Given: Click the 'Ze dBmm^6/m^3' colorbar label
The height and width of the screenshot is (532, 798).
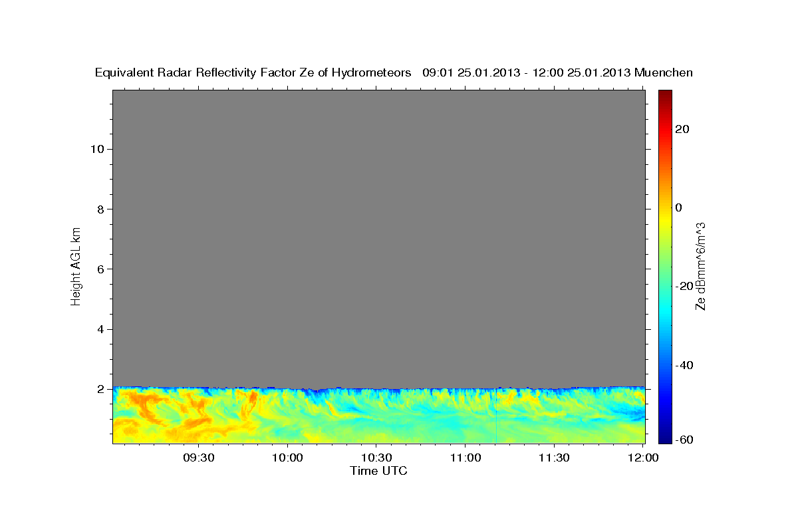Looking at the screenshot, I should pos(700,266).
